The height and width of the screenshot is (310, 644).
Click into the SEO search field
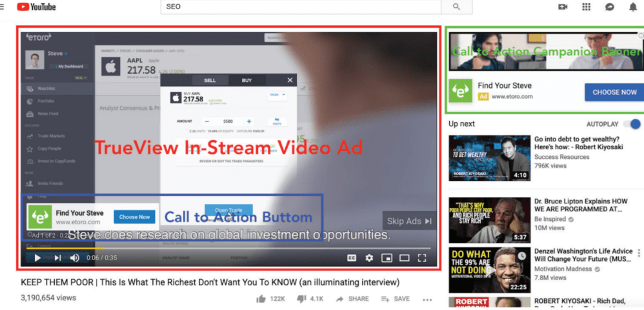click(x=301, y=7)
